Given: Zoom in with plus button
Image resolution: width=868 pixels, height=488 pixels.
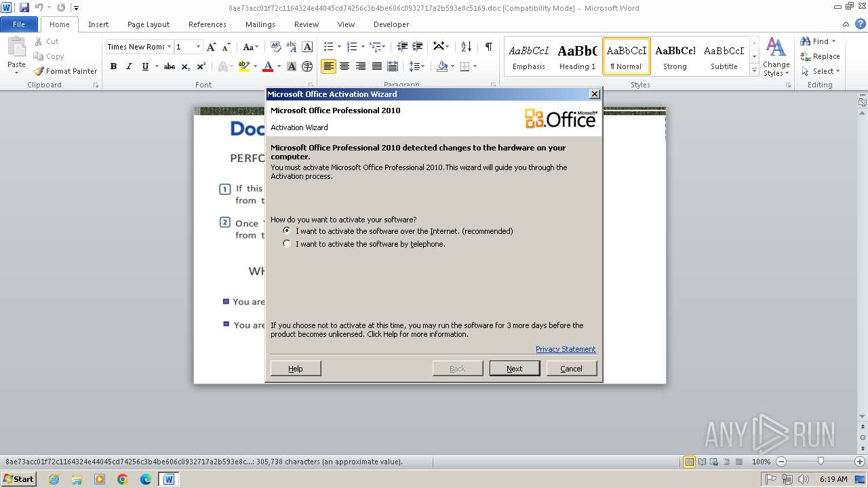Looking at the screenshot, I should 860,462.
